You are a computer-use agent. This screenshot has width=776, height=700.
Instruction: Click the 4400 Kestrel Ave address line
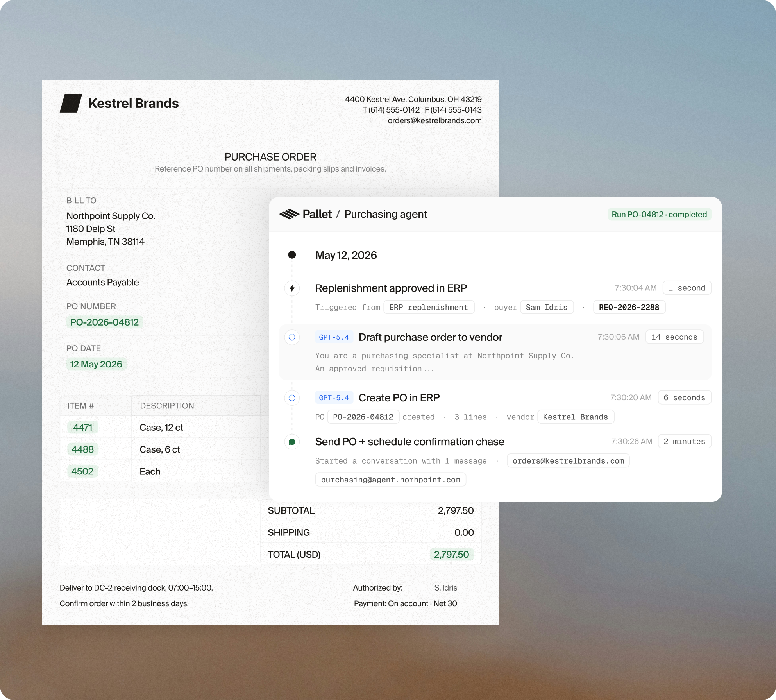pyautogui.click(x=413, y=99)
